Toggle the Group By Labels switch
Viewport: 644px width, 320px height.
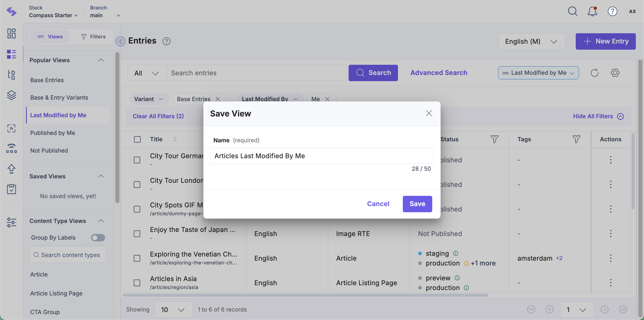(98, 238)
